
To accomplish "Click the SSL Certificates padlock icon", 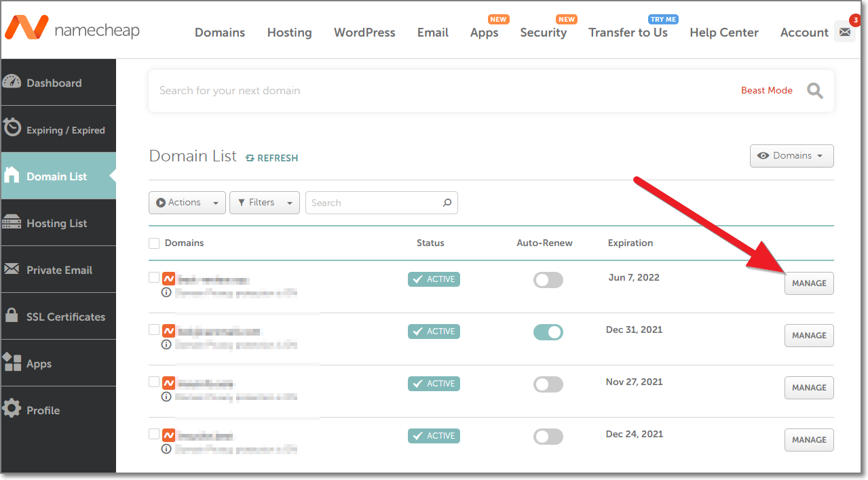I will (12, 315).
